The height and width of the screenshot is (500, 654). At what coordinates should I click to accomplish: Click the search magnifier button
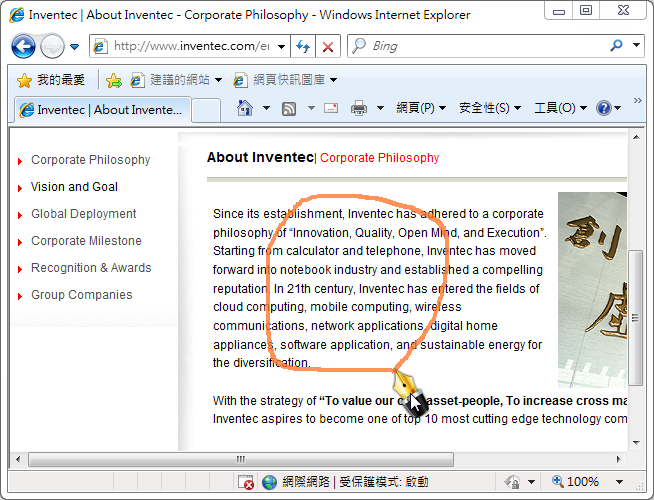click(616, 46)
